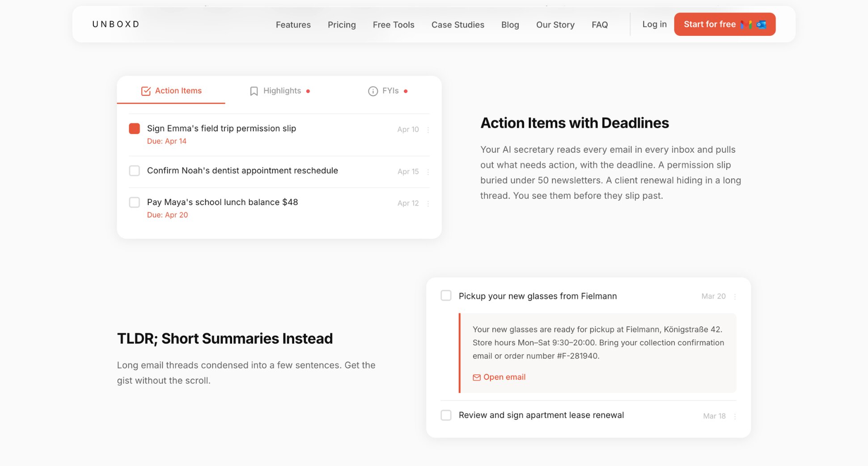Select the Action Items tab
Image resolution: width=868 pixels, height=466 pixels.
point(171,91)
